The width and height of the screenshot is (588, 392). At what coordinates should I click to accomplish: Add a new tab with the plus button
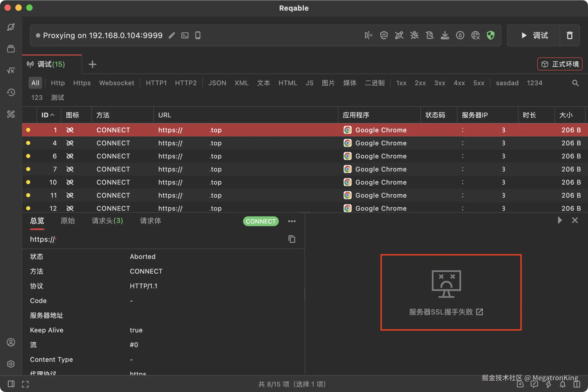(93, 64)
